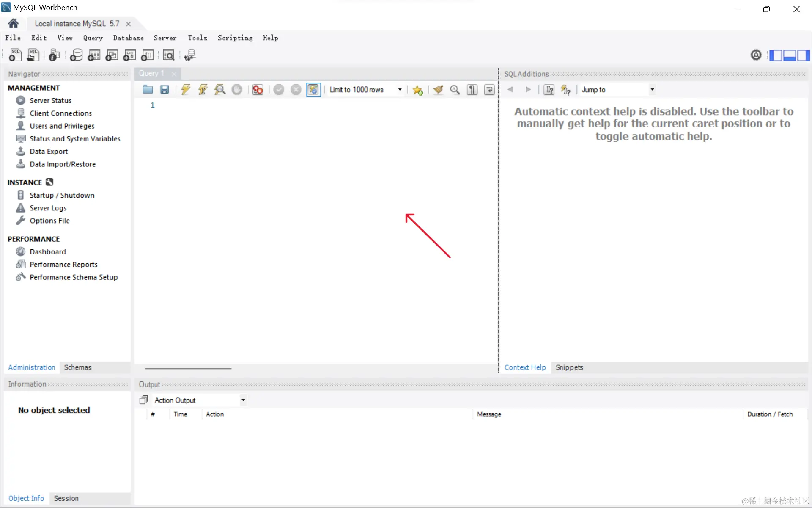Click the save script floppy icon

click(165, 89)
